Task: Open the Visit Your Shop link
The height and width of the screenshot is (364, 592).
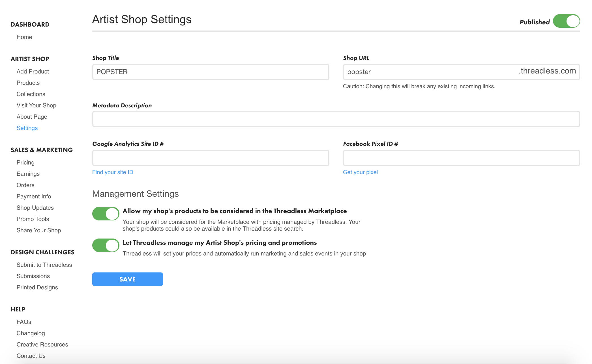Action: click(x=36, y=105)
